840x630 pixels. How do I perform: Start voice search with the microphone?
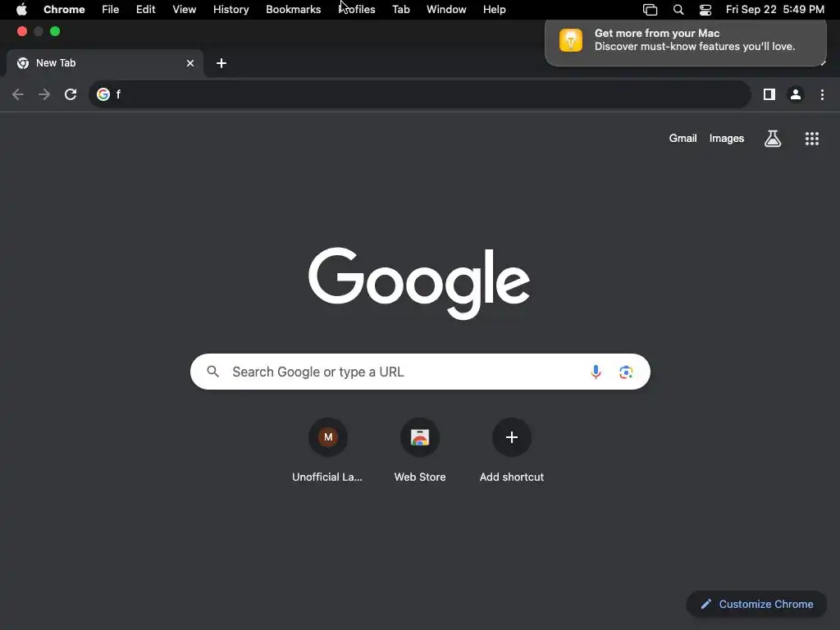pyautogui.click(x=596, y=372)
